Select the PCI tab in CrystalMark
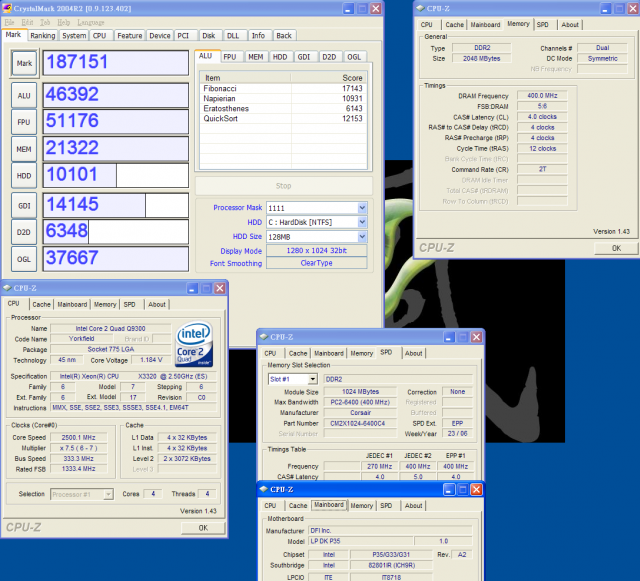Viewport: 640px width, 581px height. (x=183, y=36)
